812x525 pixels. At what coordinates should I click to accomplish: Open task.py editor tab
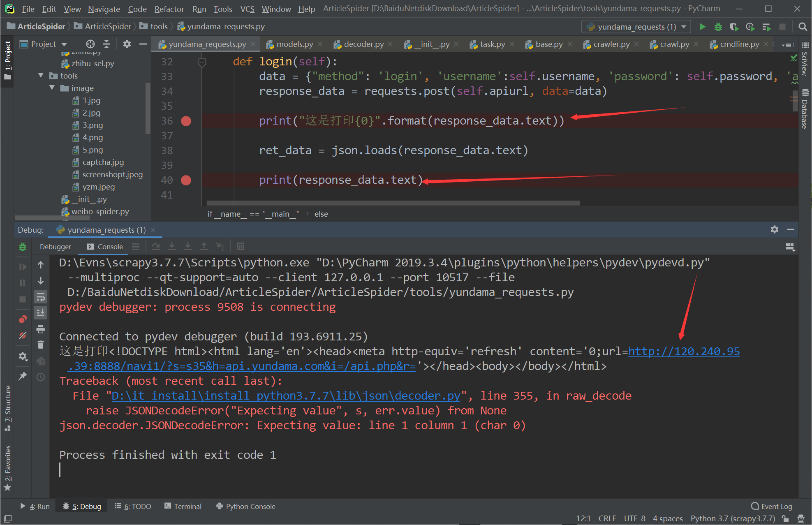493,44
